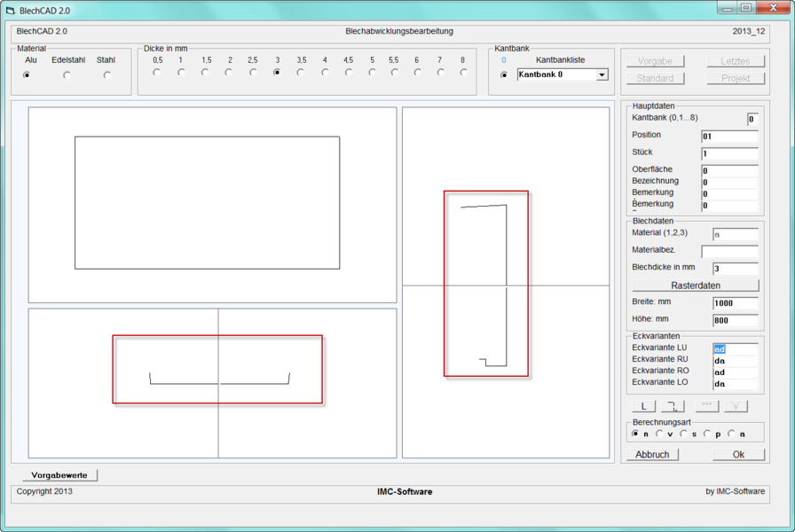The height and width of the screenshot is (532, 795).
Task: Click the L profile shape button
Action: 644,406
